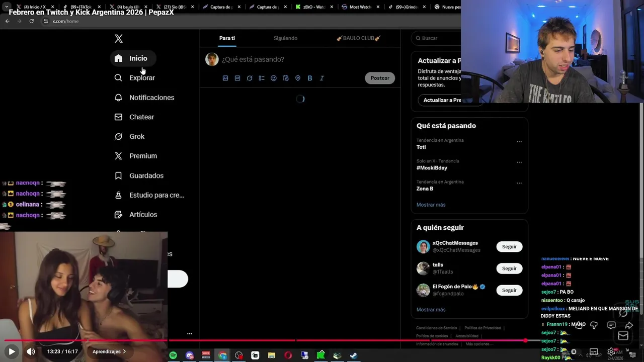
Task: Open Grok from the sidebar
Action: [130, 137]
